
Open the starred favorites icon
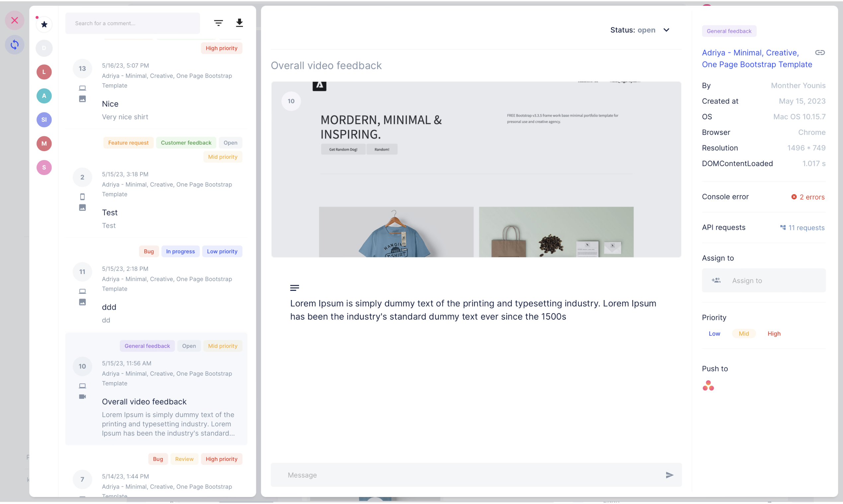(44, 25)
